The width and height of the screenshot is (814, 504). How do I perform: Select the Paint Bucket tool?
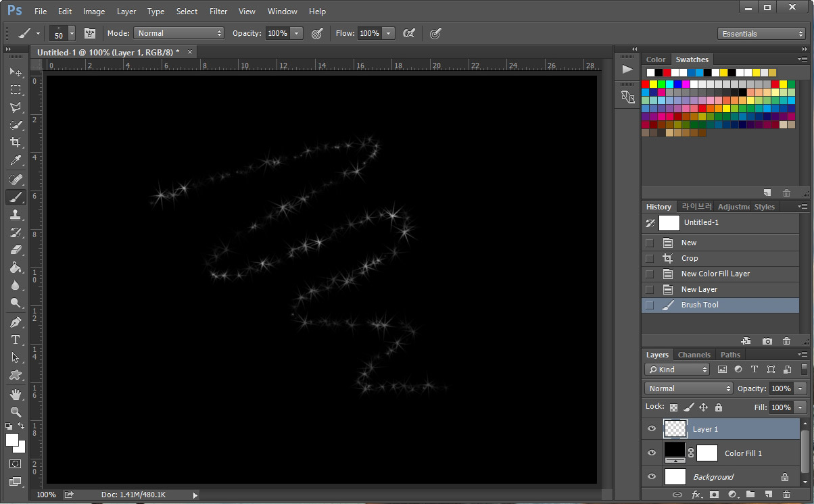(x=16, y=268)
